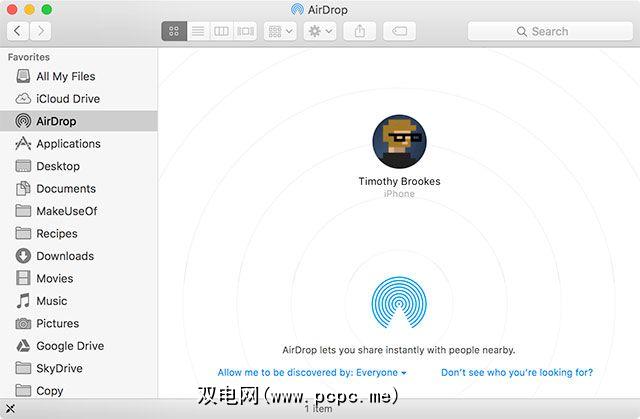This screenshot has width=640, height=419.
Task: Click the Documents sidebar icon
Action: pos(23,188)
